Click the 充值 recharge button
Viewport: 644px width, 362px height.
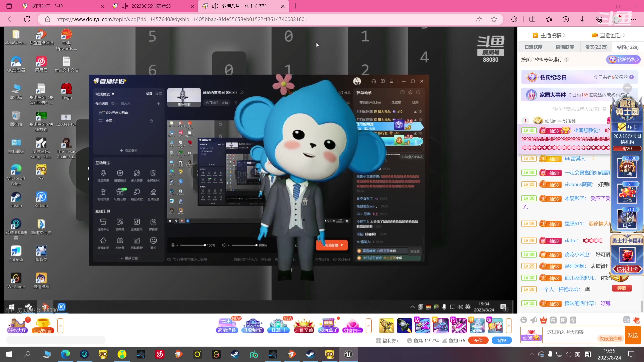tap(478, 340)
